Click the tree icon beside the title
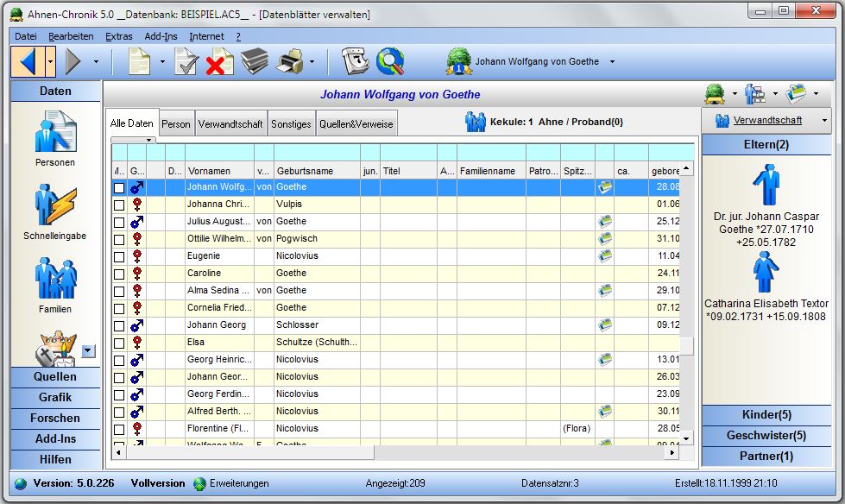845x504 pixels. (715, 94)
